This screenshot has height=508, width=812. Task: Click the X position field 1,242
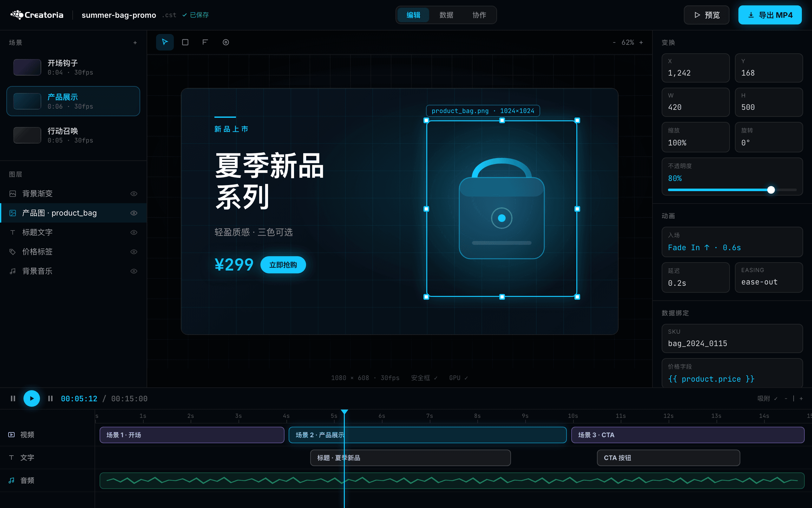(696, 68)
